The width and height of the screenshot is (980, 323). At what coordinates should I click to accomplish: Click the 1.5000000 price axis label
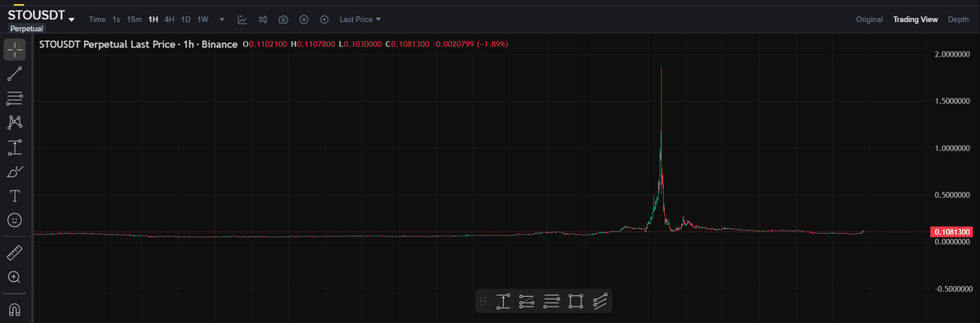(x=952, y=101)
